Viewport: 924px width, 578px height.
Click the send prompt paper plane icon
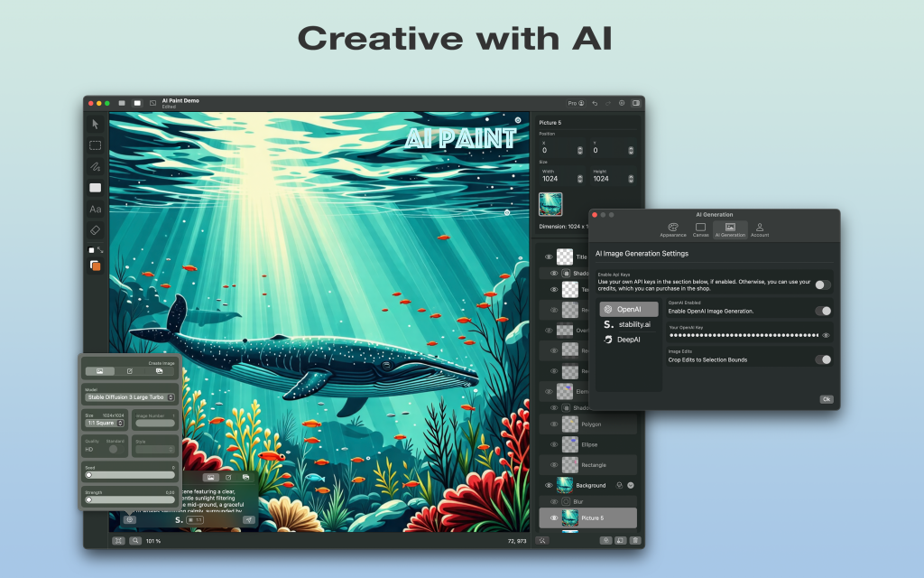click(x=248, y=520)
